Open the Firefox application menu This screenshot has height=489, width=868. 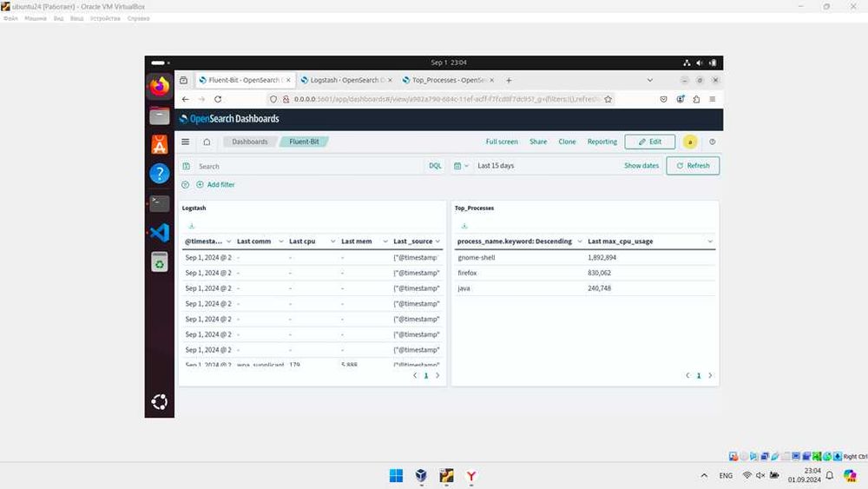(x=713, y=99)
